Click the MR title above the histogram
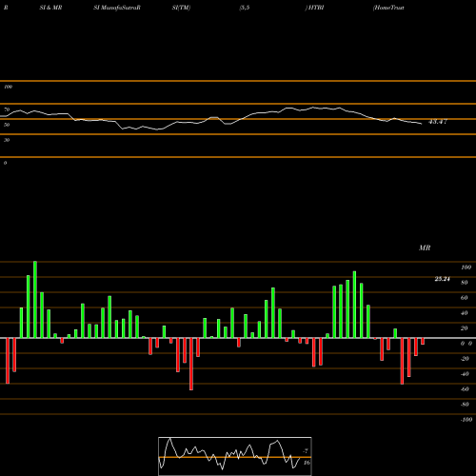 coord(425,248)
